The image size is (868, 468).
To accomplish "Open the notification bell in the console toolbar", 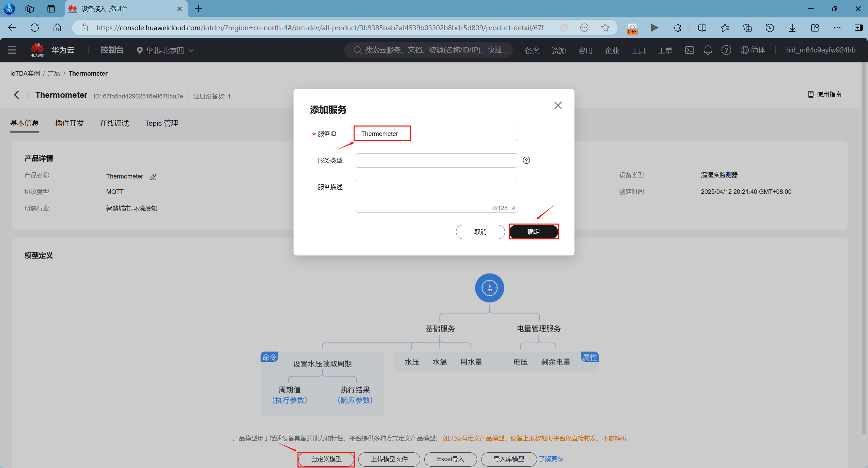I will (x=707, y=50).
